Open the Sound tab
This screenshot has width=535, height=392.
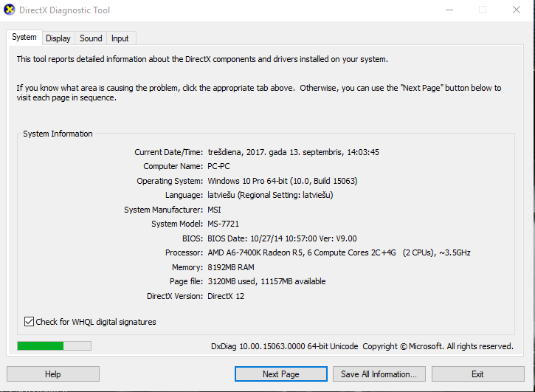click(x=91, y=38)
